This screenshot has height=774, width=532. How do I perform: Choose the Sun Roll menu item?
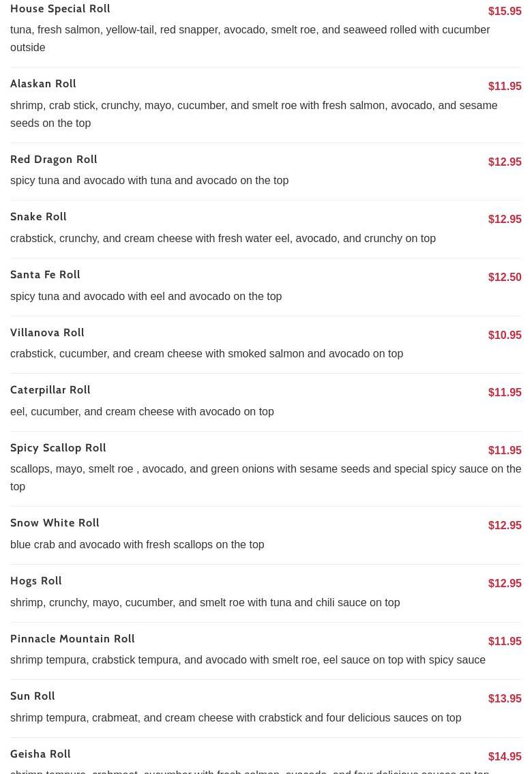(x=33, y=696)
